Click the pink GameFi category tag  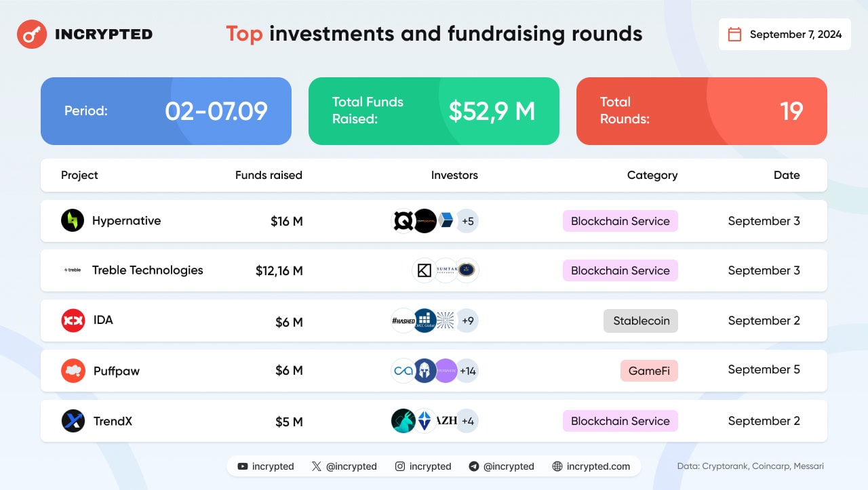point(649,371)
